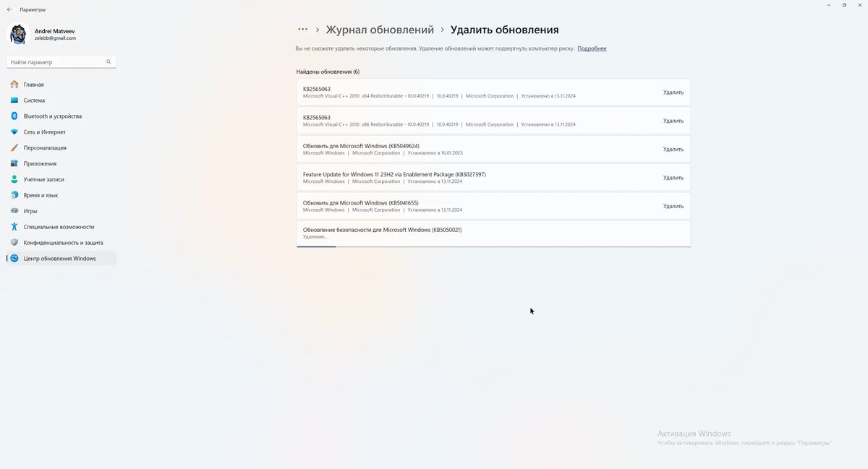868x469 pixels.
Task: Select the Игры Xbox icon in sidebar
Action: (14, 211)
